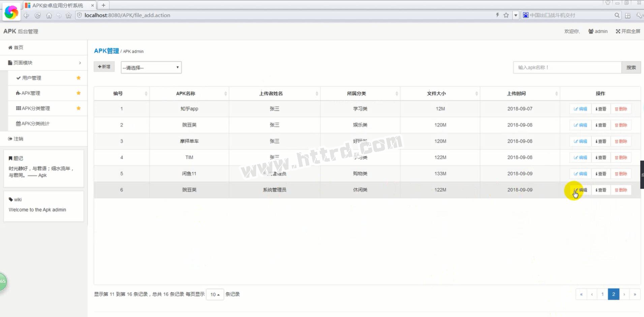This screenshot has width=644, height=317.
Task: Click the search magnifier in browser bar
Action: click(x=617, y=15)
